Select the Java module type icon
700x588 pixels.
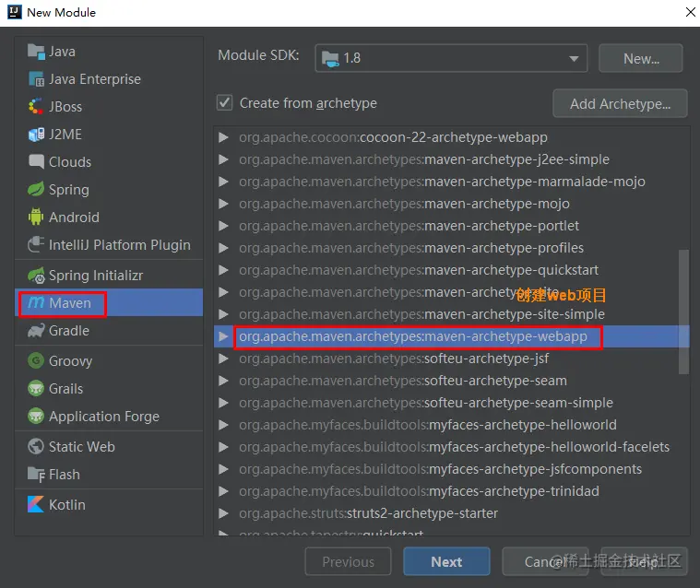(x=36, y=52)
